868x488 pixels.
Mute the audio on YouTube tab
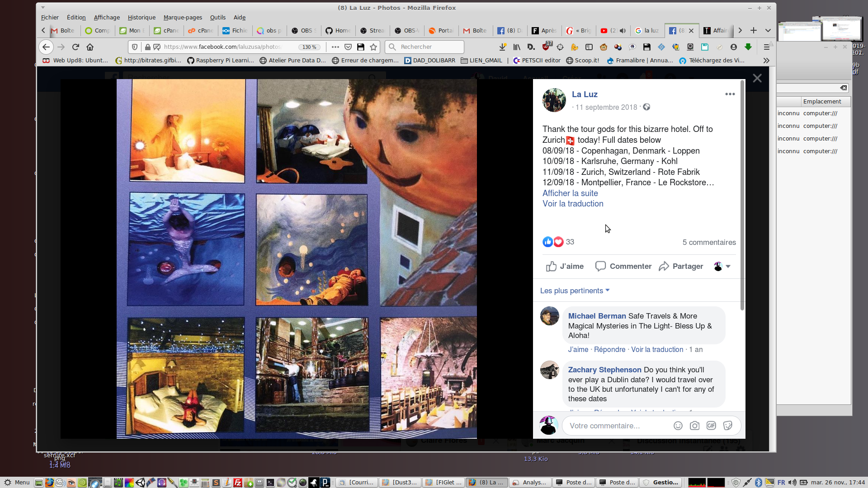pos(623,31)
